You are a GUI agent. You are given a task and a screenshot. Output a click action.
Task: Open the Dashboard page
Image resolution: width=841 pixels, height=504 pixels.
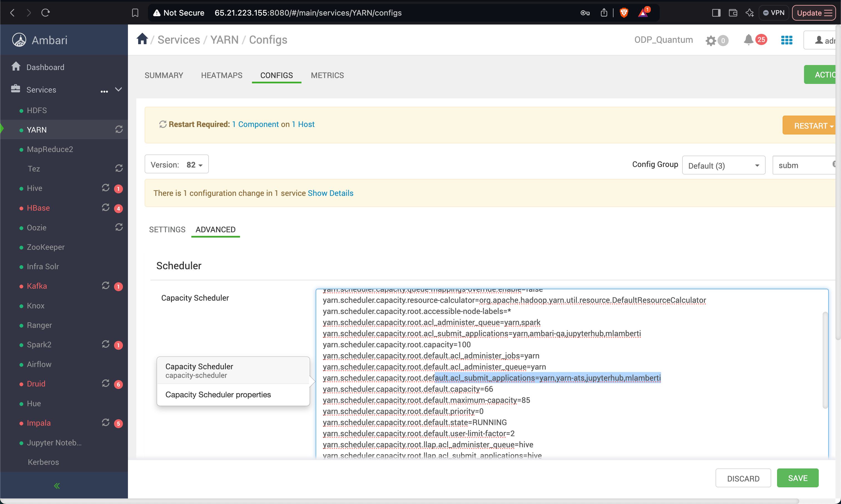tap(46, 67)
